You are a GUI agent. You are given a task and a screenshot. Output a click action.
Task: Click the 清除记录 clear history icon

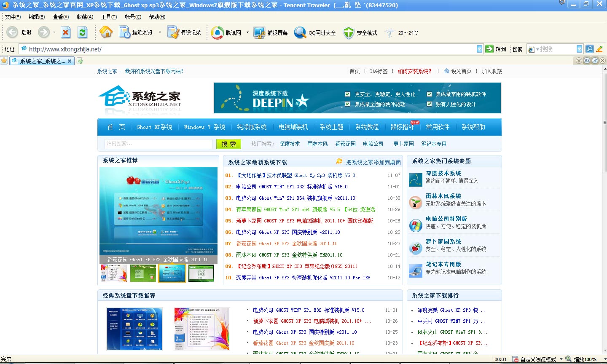pyautogui.click(x=173, y=32)
